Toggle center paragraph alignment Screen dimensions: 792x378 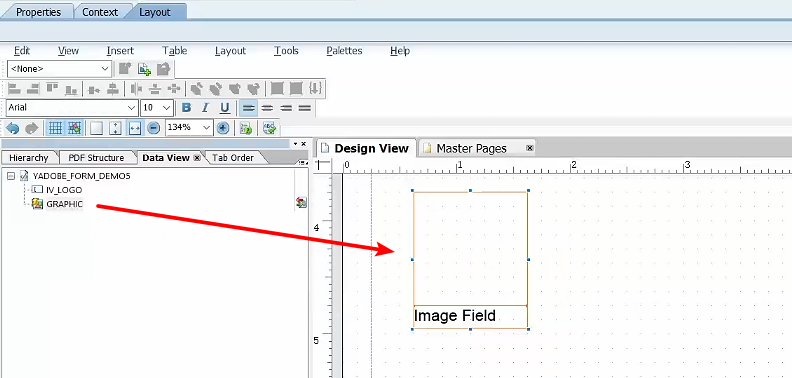pos(267,108)
